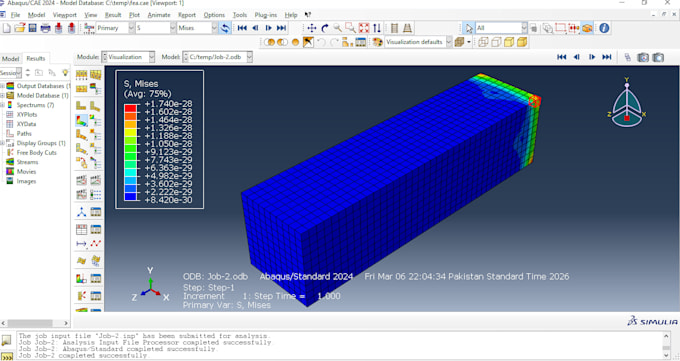This screenshot has height=361, width=680.
Task: Click the model tree horizontal scrollbar
Action: click(x=30, y=323)
